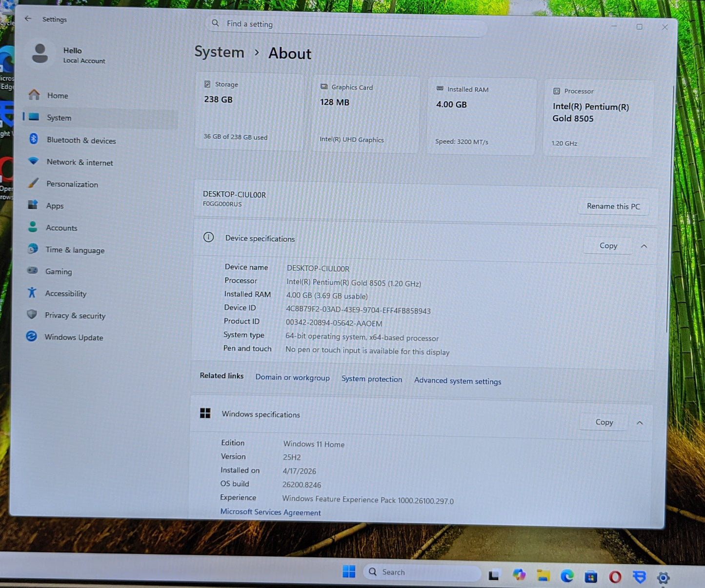Click the taskbar Search box

pos(422,572)
